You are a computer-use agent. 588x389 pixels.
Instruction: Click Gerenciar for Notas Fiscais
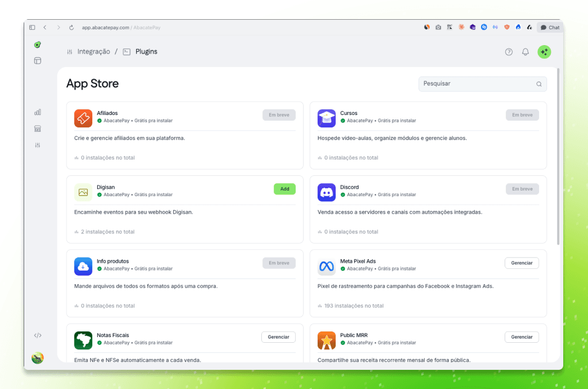tap(278, 337)
